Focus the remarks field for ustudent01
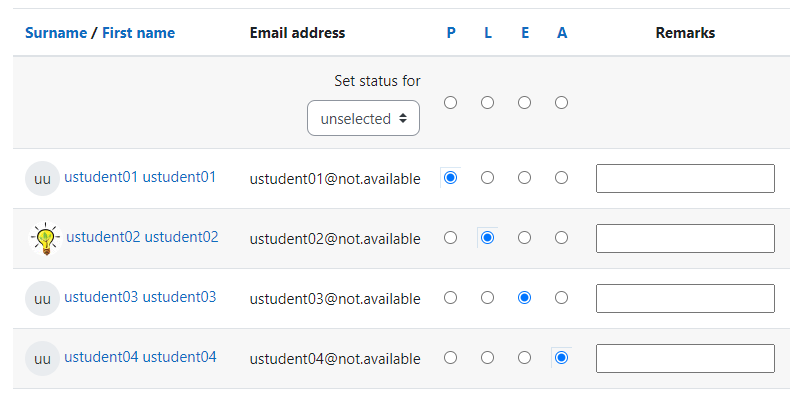 click(x=685, y=178)
